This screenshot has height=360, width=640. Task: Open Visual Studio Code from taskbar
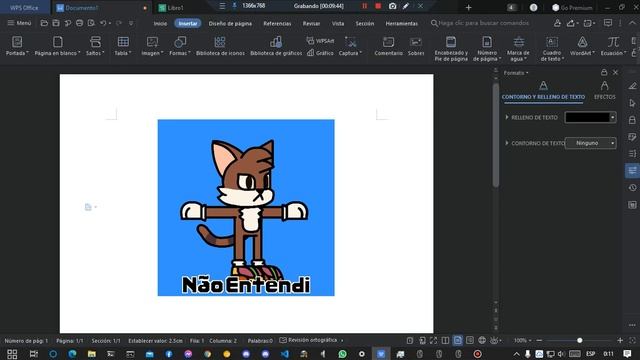click(x=284, y=354)
